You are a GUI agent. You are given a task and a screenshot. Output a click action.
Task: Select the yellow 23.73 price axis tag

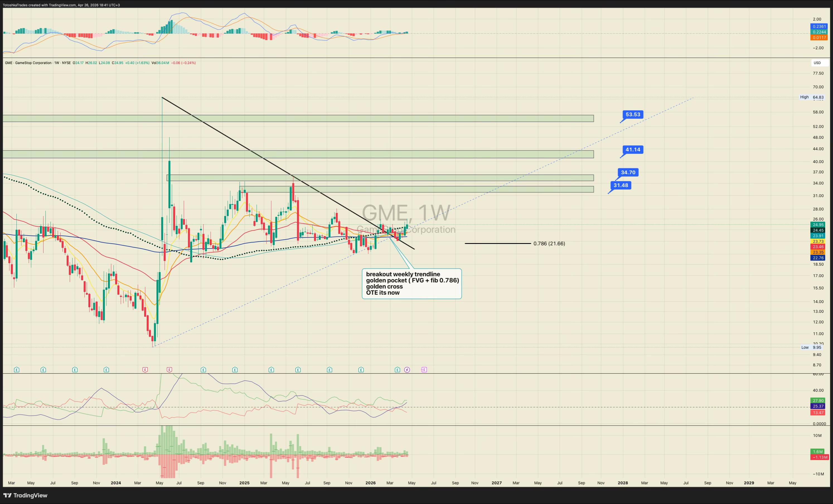click(x=818, y=241)
